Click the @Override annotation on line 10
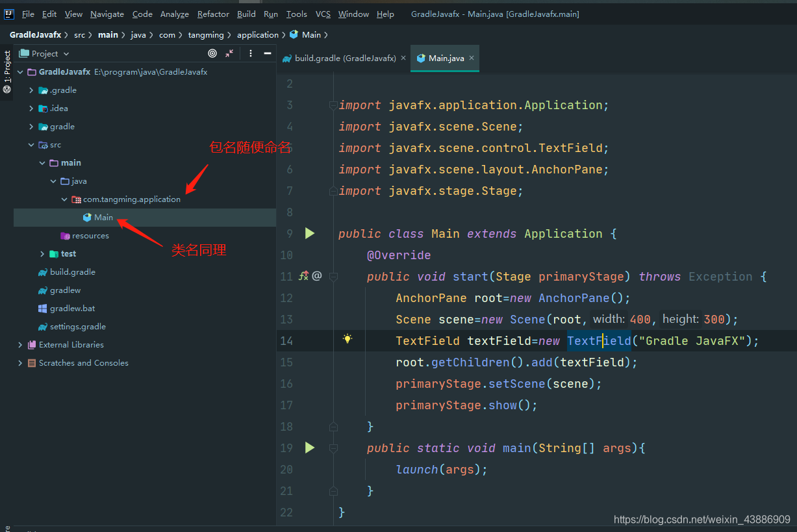This screenshot has height=532, width=797. click(399, 255)
